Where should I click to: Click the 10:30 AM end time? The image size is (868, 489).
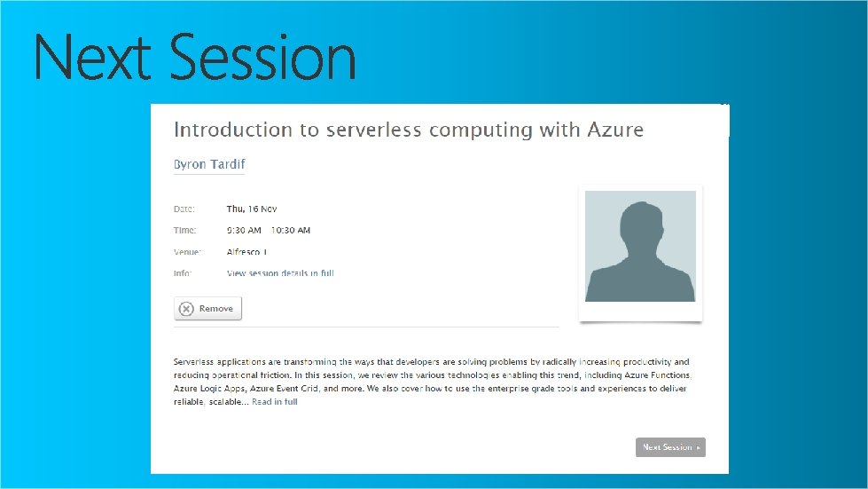[x=291, y=231]
